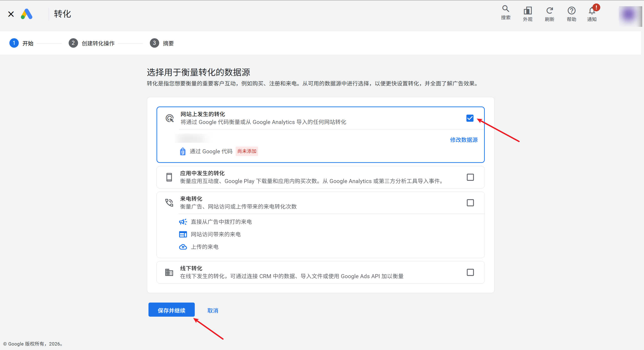Click the Google Ads logo

pos(27,14)
